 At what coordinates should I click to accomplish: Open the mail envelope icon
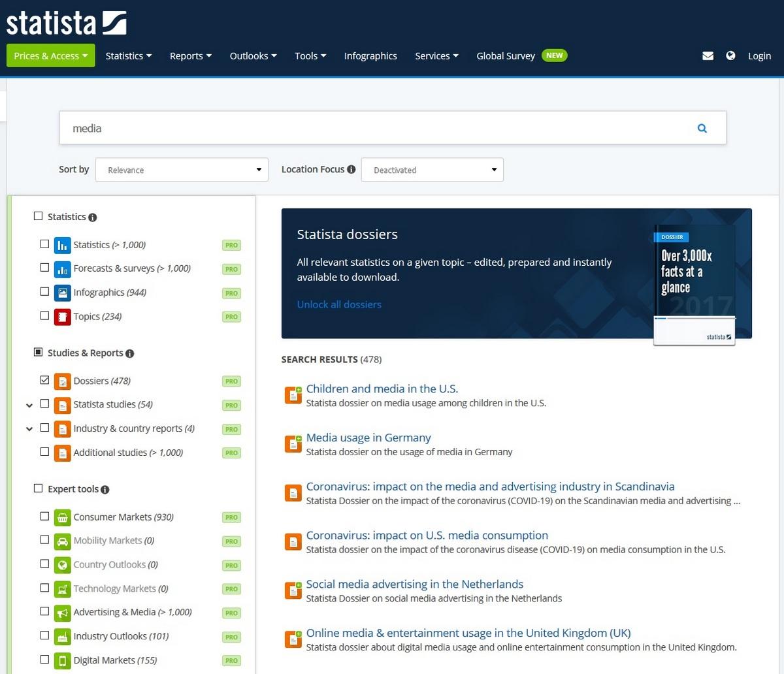pyautogui.click(x=708, y=56)
